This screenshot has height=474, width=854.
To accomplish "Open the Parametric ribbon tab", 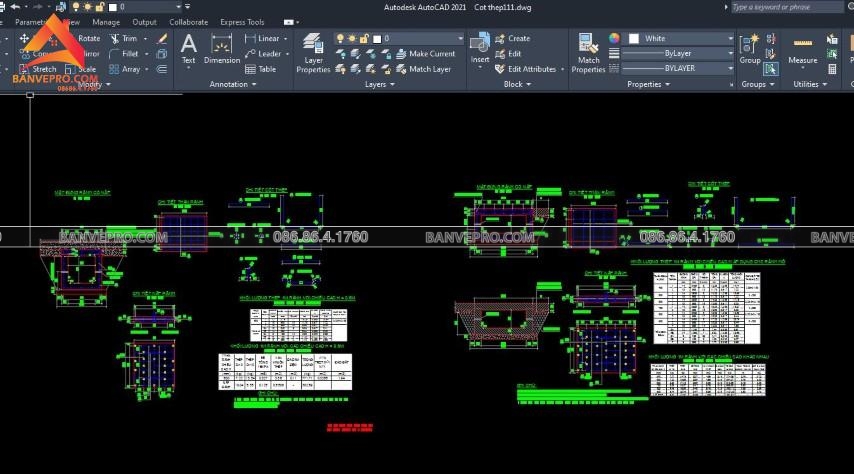I will (29, 22).
